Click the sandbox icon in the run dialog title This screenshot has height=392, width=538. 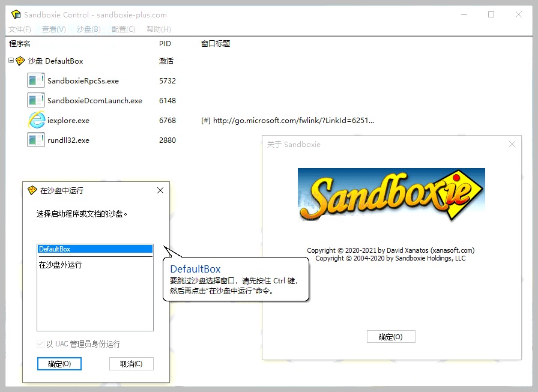pos(32,190)
